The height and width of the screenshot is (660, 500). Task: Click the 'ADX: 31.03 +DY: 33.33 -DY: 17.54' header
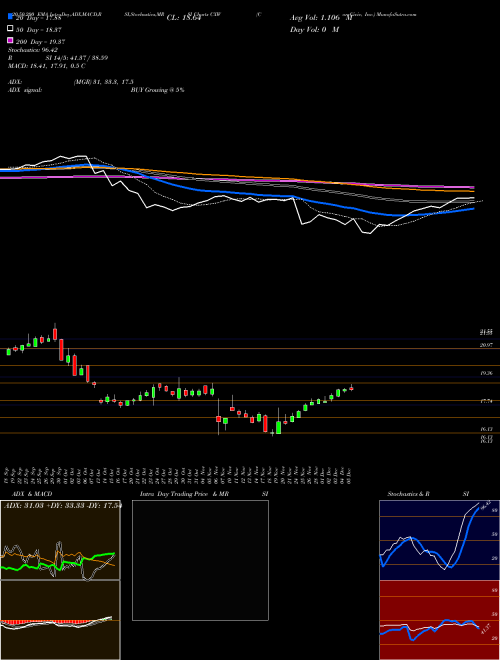[x=63, y=506]
